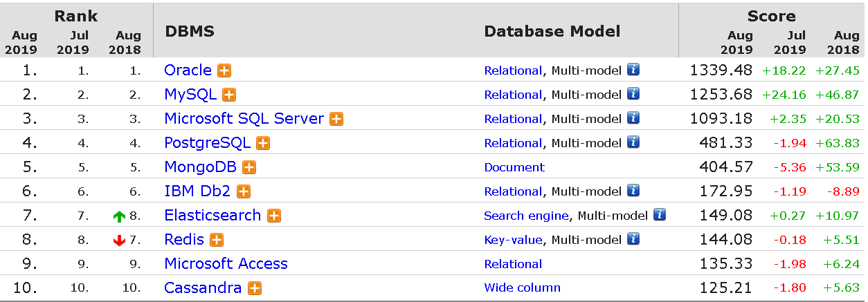
Task: Open the Microsoft SQL Server link
Action: pyautogui.click(x=244, y=119)
